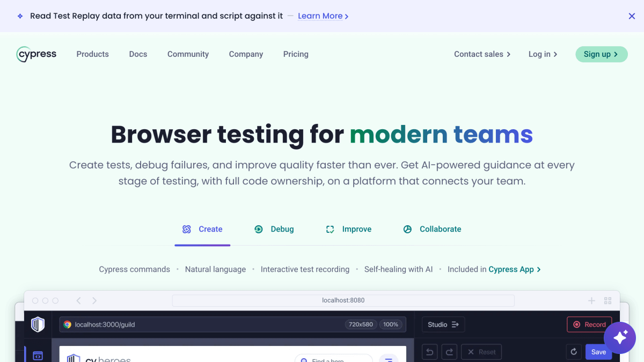Click the Cypress logo in the header
This screenshot has height=362, width=644.
36,54
